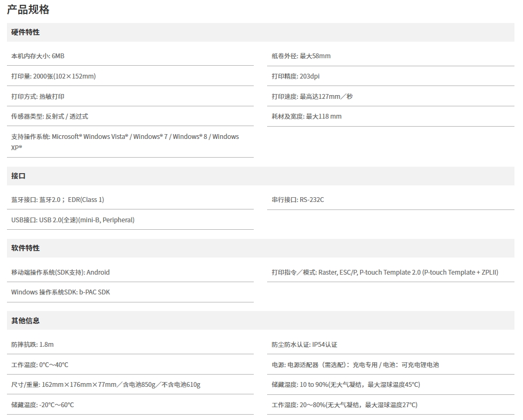Click the 硬件特性 section header
The width and height of the screenshot is (523, 420).
pyautogui.click(x=26, y=33)
